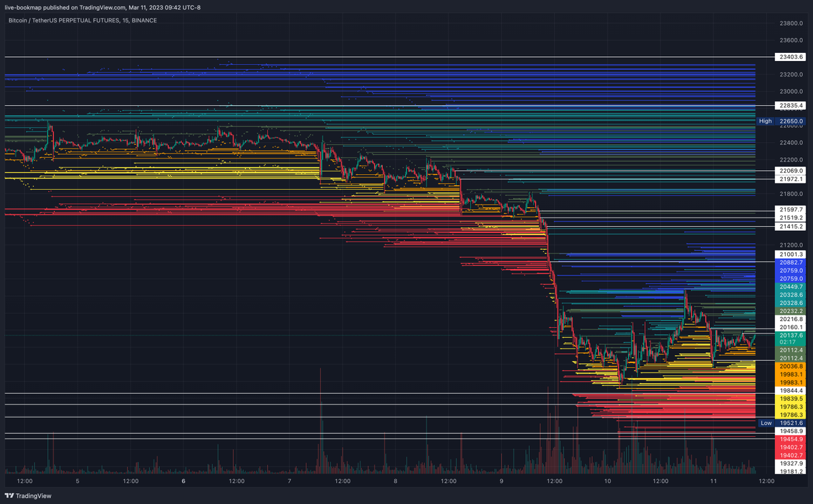Click the TradingView logo in the footer
The width and height of the screenshot is (813, 504).
pyautogui.click(x=28, y=495)
